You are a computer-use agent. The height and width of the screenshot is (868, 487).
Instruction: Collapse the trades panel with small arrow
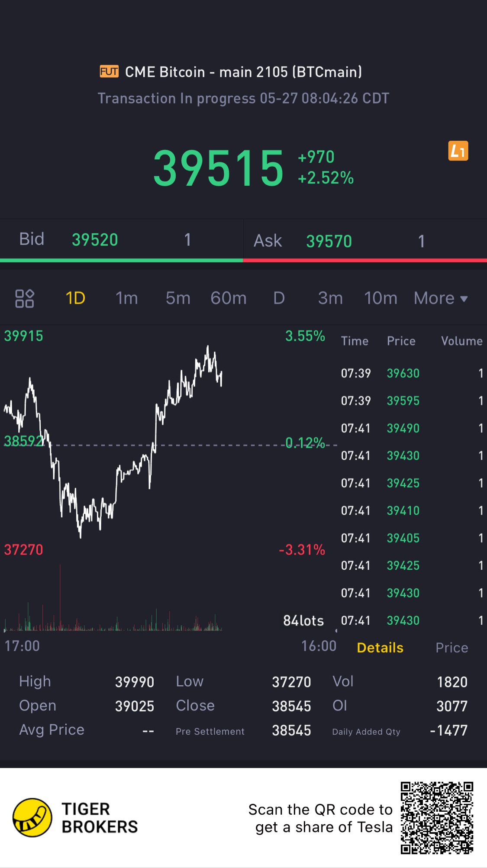pos(336,630)
